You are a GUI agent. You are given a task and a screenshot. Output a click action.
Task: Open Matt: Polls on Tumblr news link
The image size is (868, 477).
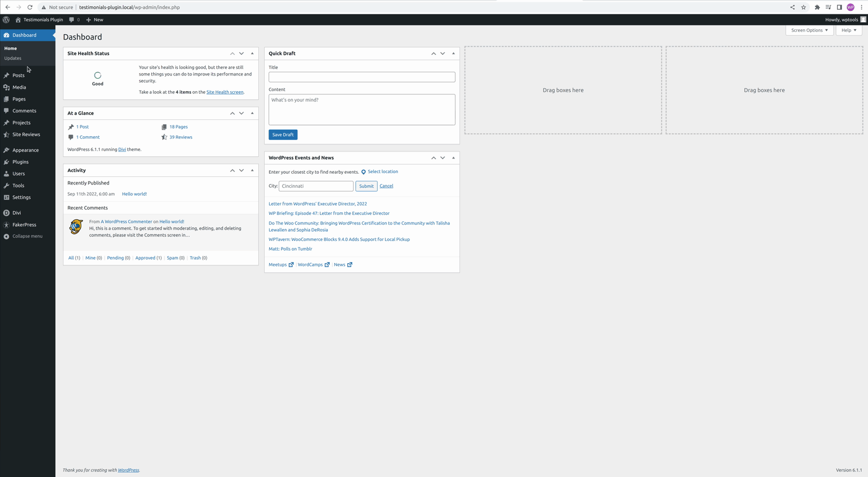point(290,249)
